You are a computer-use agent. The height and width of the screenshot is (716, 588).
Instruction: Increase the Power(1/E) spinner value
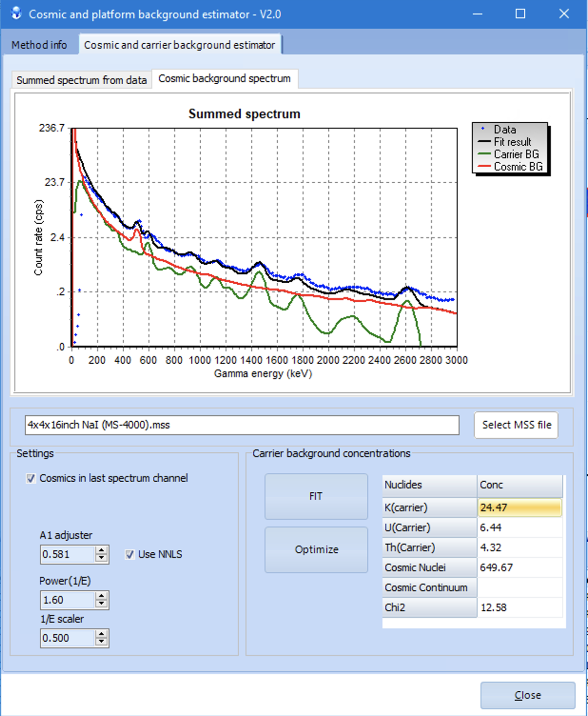click(101, 596)
